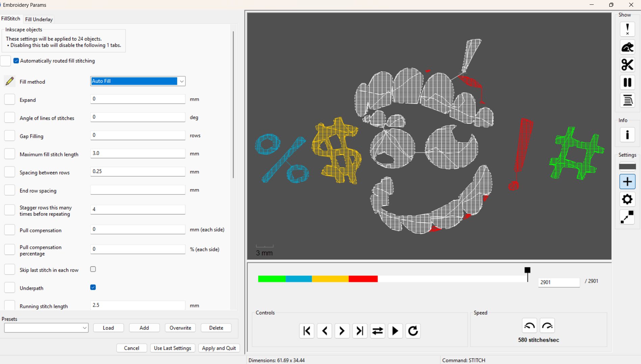Toggle box left of Angle of lines
The width and height of the screenshot is (641, 364).
(x=10, y=118)
